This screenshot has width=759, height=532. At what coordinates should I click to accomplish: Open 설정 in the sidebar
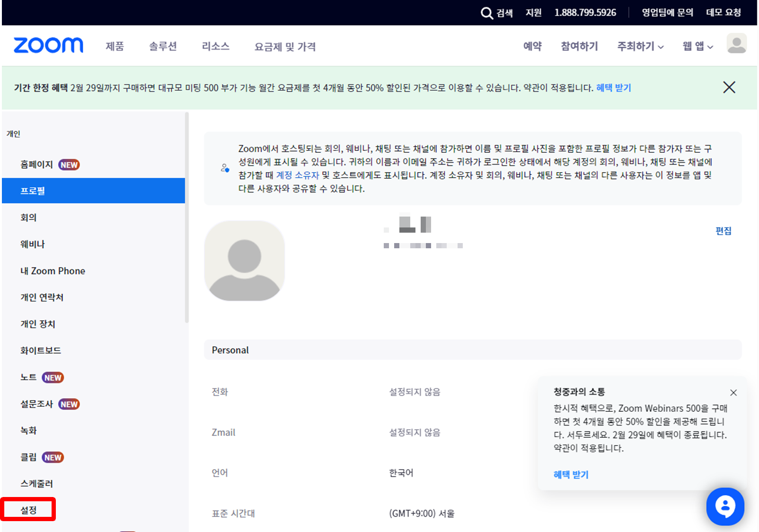(28, 510)
